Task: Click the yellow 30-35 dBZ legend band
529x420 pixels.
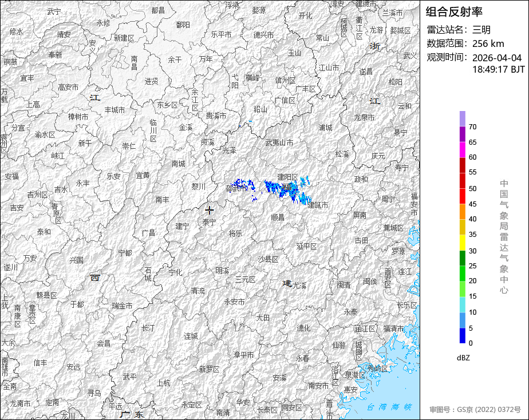Action: [463, 243]
